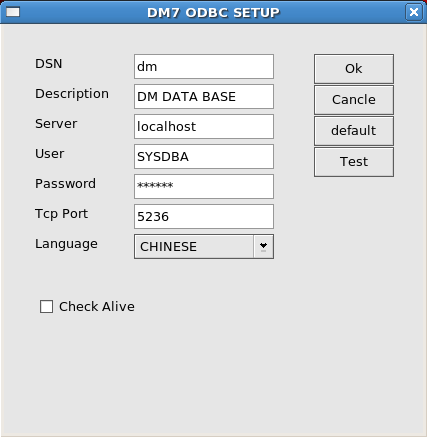Viewport: 427px width, 437px height.
Task: Click the DSN label
Action: [49, 64]
